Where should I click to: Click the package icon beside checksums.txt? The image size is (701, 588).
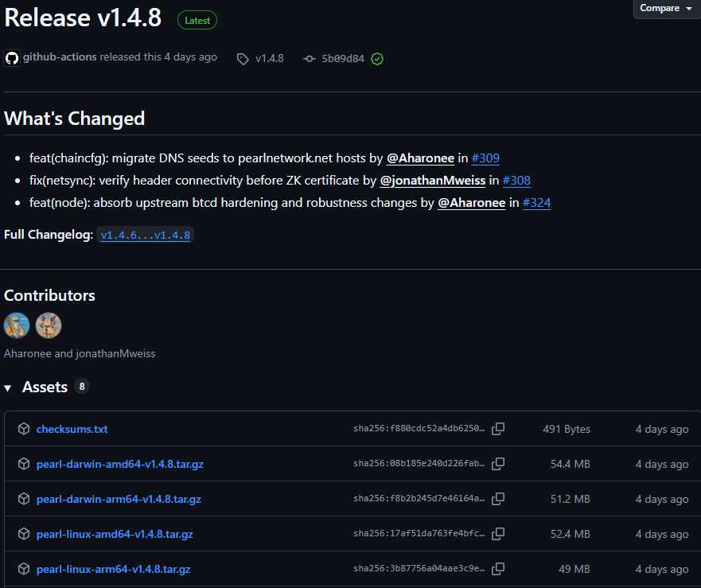24,429
